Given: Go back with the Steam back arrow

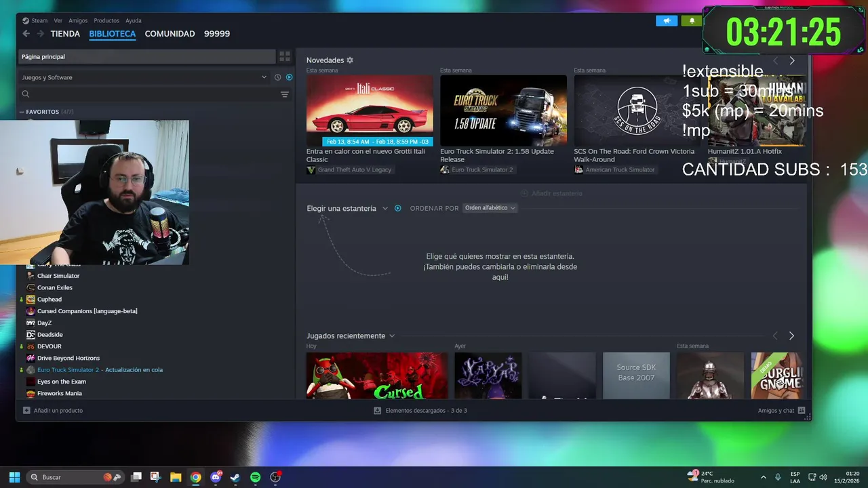Looking at the screenshot, I should (26, 33).
